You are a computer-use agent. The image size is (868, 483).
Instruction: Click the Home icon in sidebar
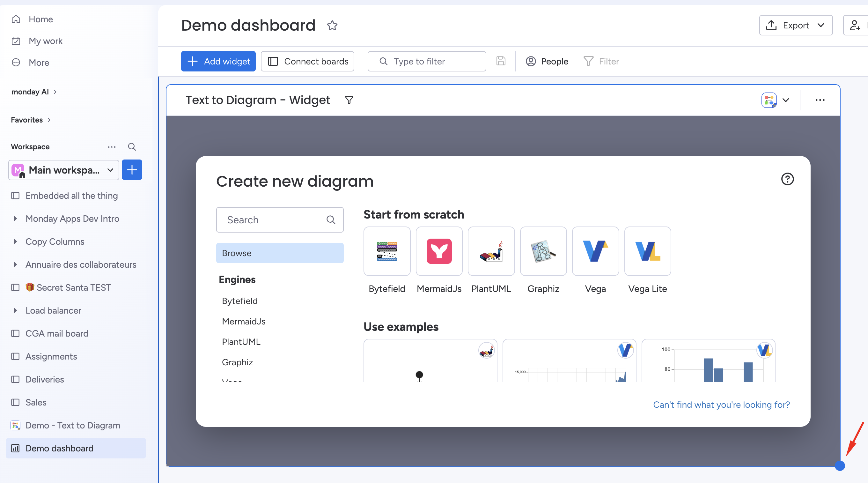tap(16, 19)
